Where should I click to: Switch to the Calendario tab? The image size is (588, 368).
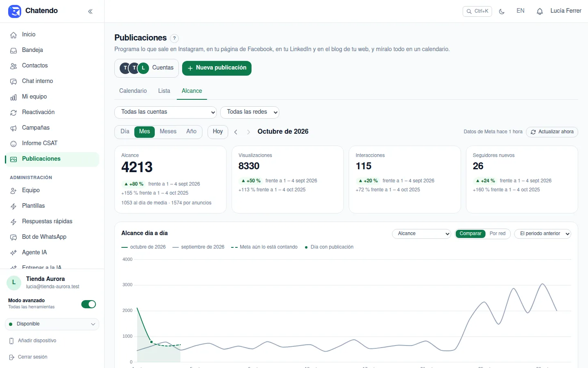pyautogui.click(x=133, y=91)
